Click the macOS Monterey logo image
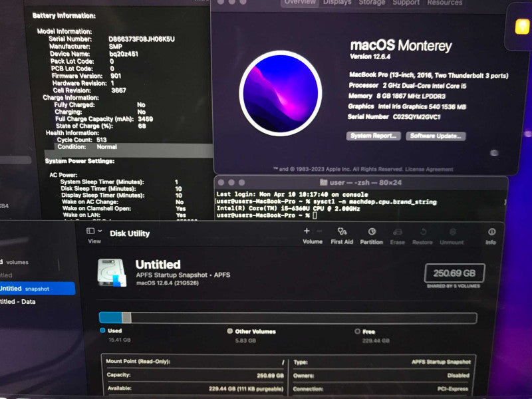Image resolution: width=532 pixels, height=399 pixels. pyautogui.click(x=281, y=93)
